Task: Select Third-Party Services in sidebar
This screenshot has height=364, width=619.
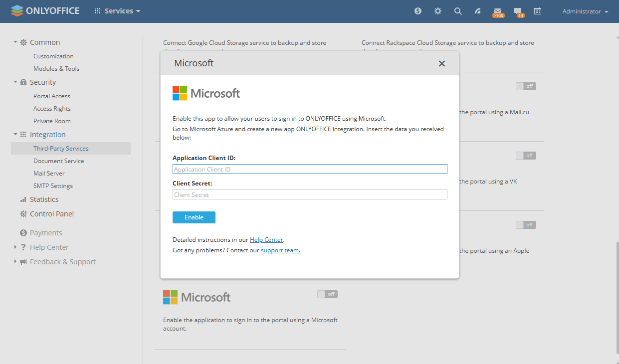Action: pos(71,149)
